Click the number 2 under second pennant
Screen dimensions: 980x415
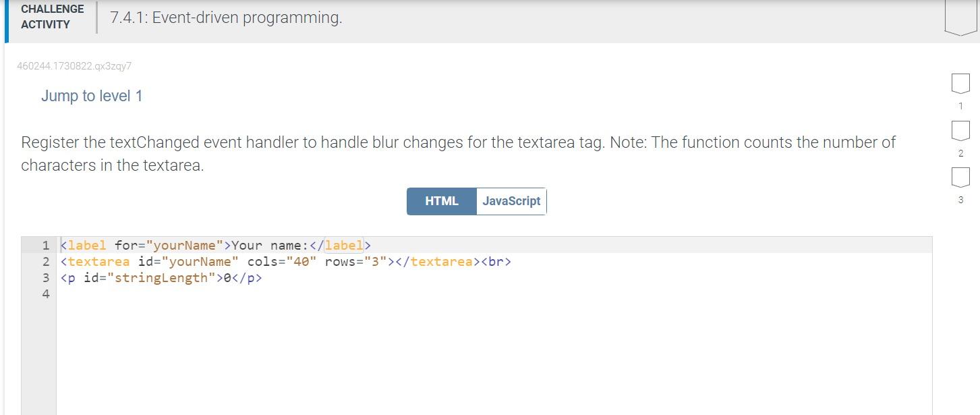tap(959, 153)
